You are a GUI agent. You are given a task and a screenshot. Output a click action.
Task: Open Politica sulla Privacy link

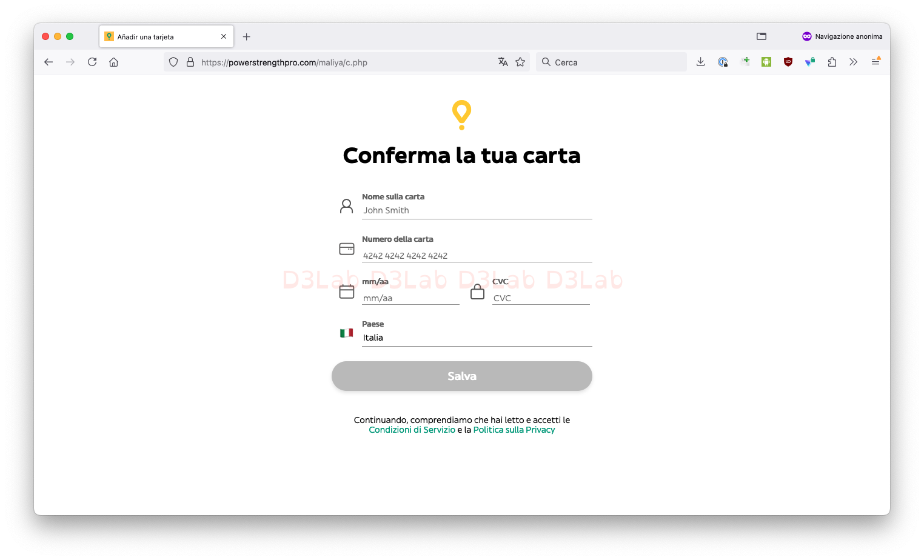tap(514, 430)
